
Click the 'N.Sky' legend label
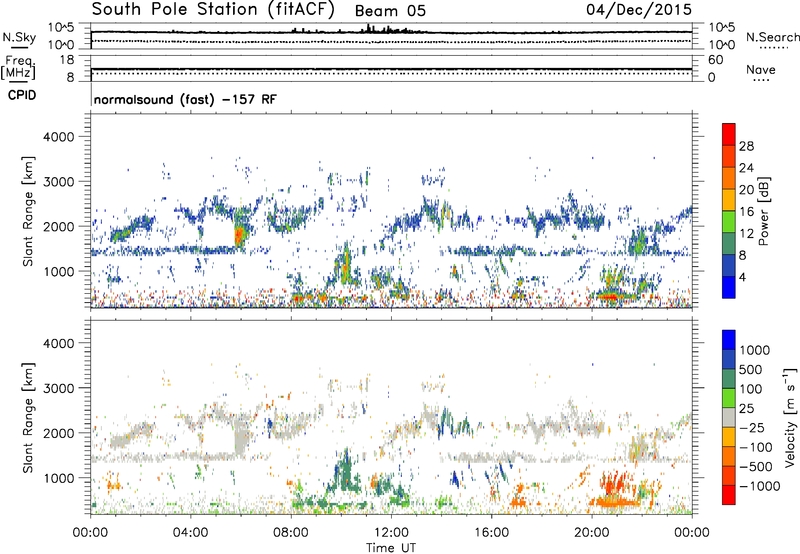(x=19, y=37)
